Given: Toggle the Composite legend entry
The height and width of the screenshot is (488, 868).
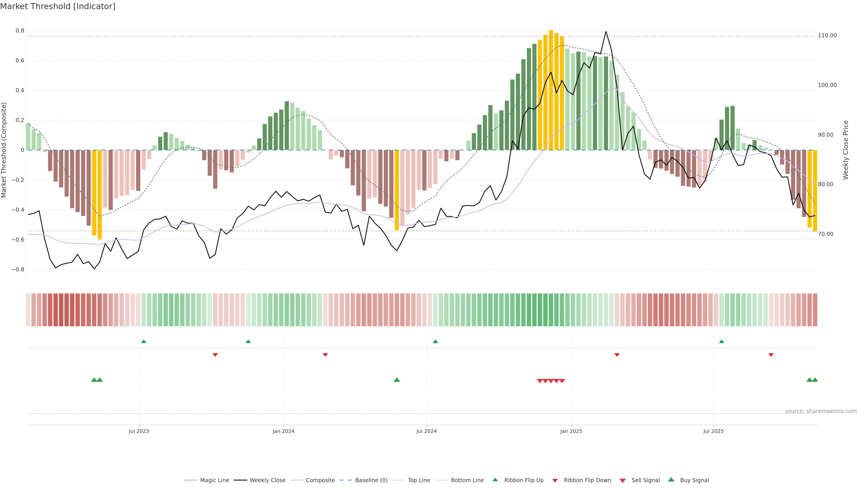Looking at the screenshot, I should click(320, 480).
